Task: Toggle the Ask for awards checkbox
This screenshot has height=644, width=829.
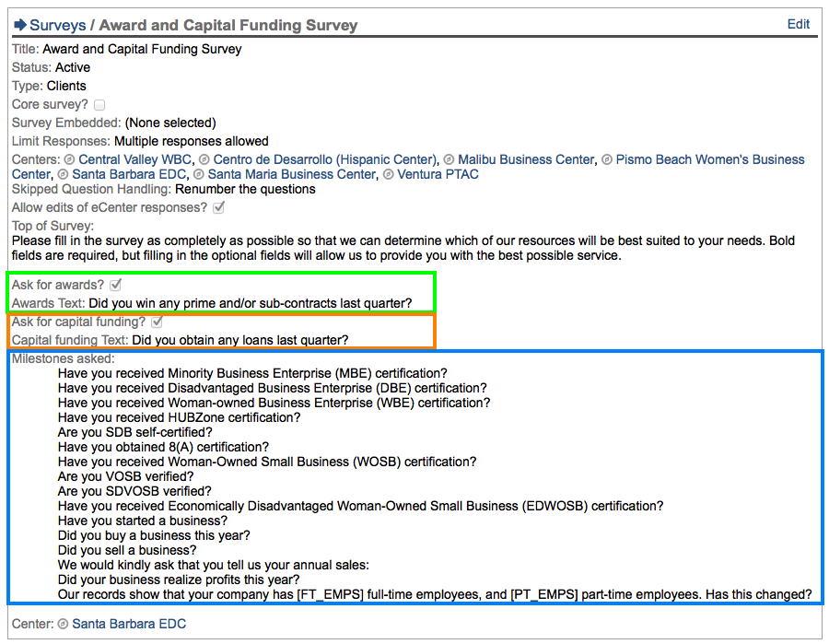Action: [x=115, y=286]
